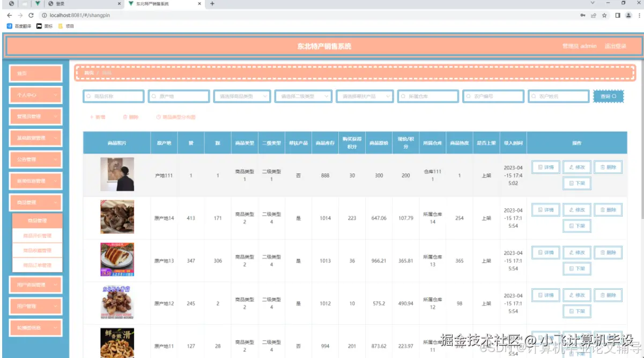Click 删除 for the 产地111 row
Viewport: 644px width, 358px height.
tap(608, 167)
